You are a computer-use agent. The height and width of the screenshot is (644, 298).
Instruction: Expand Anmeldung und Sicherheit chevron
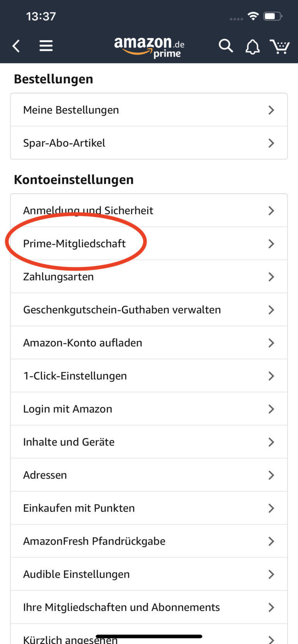[271, 211]
